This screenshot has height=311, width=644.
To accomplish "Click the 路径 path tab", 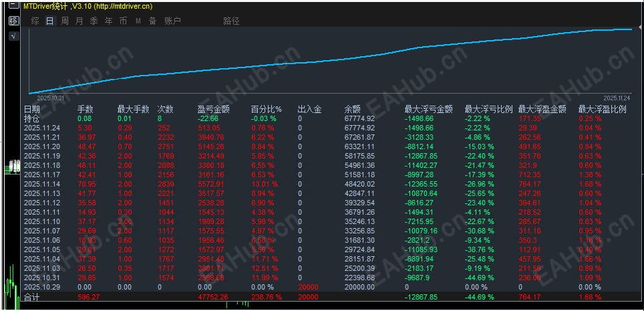I will pyautogui.click(x=231, y=21).
